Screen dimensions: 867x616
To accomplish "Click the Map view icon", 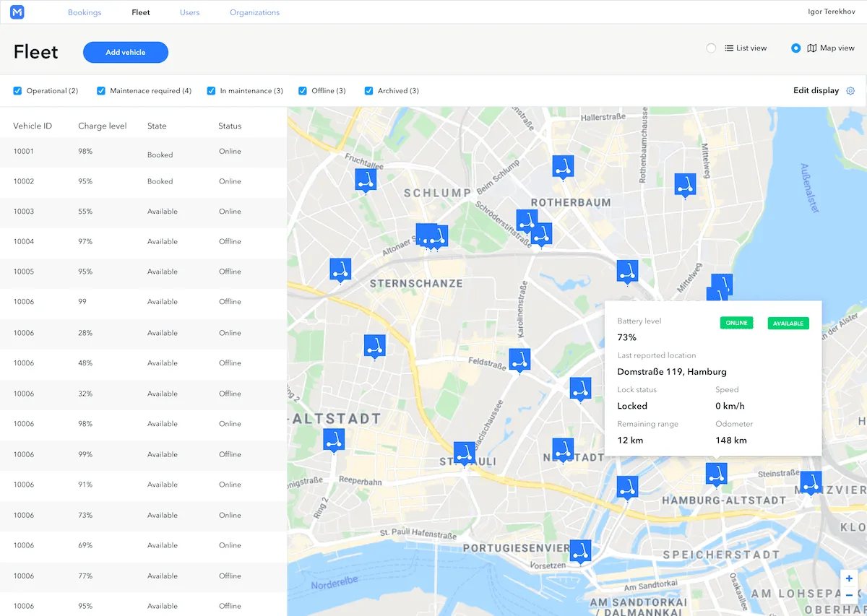I will point(811,48).
